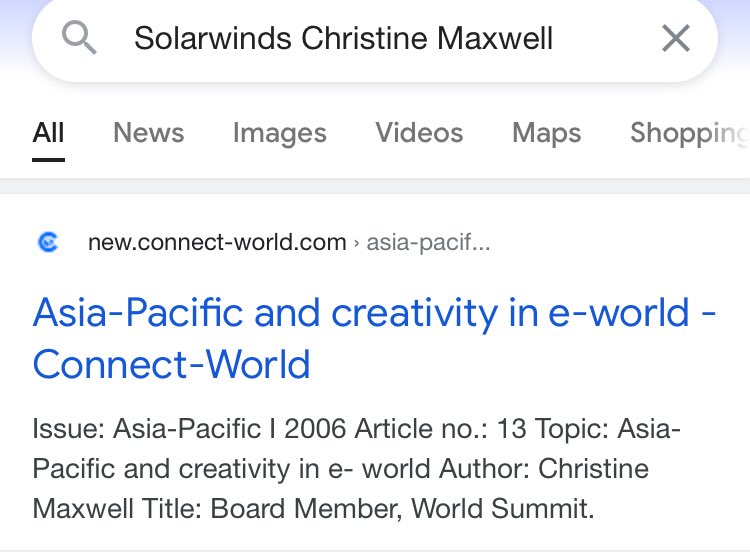Switch to the News tab

149,132
